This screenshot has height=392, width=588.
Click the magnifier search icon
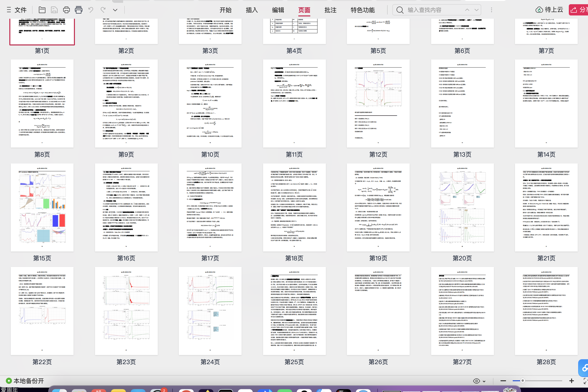point(400,10)
